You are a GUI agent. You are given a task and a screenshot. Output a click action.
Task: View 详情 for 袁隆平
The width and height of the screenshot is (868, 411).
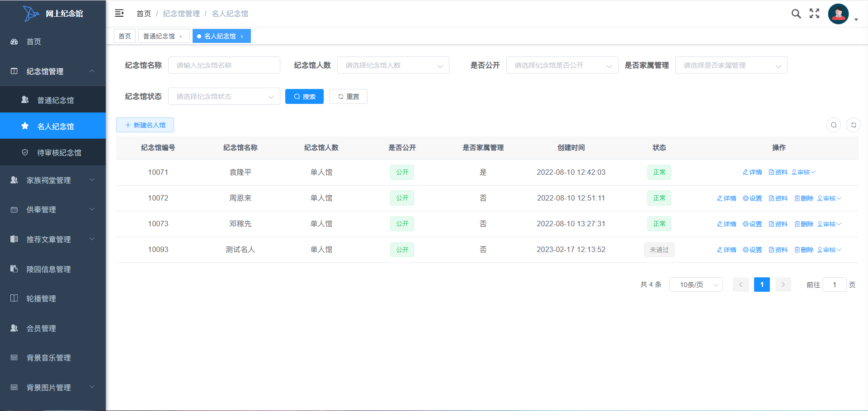pyautogui.click(x=752, y=172)
